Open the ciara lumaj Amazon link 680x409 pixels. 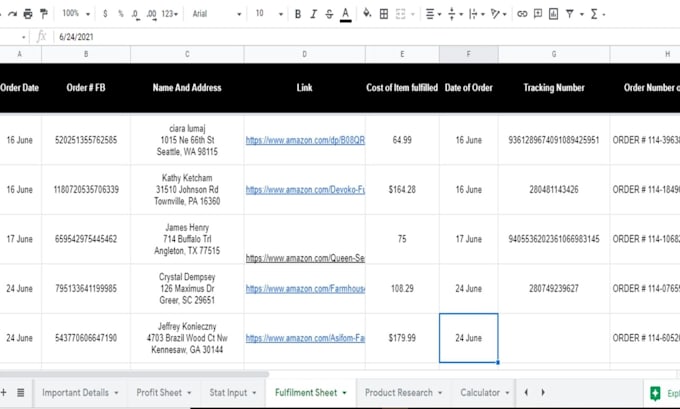pos(305,140)
